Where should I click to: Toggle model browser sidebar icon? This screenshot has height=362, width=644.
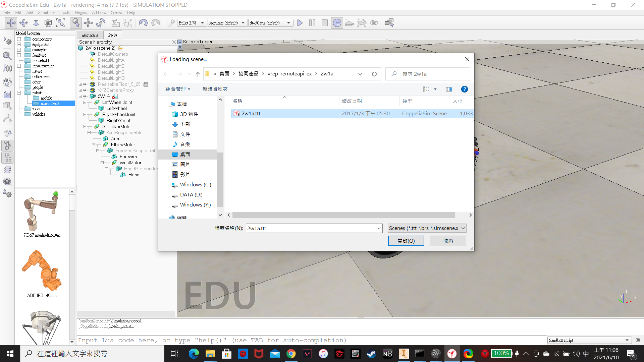7,145
